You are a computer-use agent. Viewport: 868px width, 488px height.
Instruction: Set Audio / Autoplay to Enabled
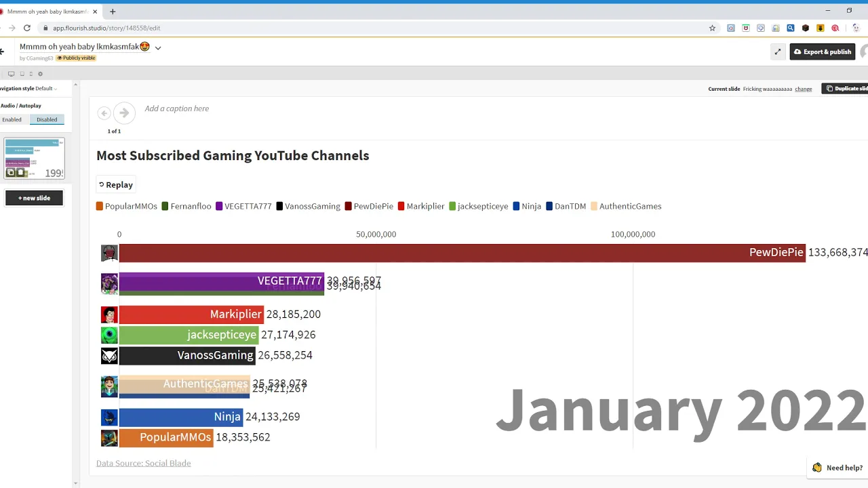pyautogui.click(x=12, y=119)
